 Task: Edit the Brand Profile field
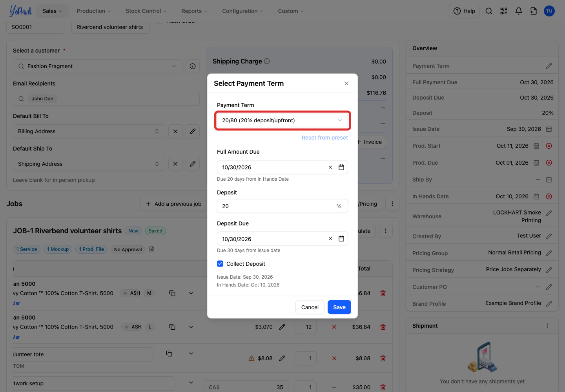tap(549, 303)
